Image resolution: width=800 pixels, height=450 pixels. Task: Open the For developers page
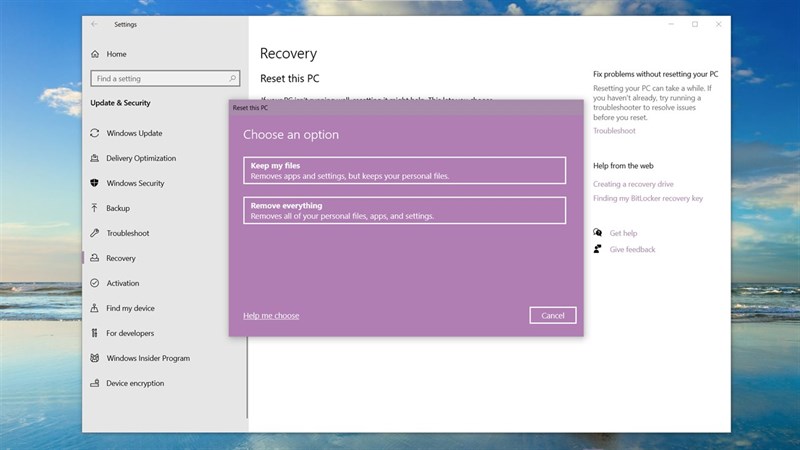[130, 333]
